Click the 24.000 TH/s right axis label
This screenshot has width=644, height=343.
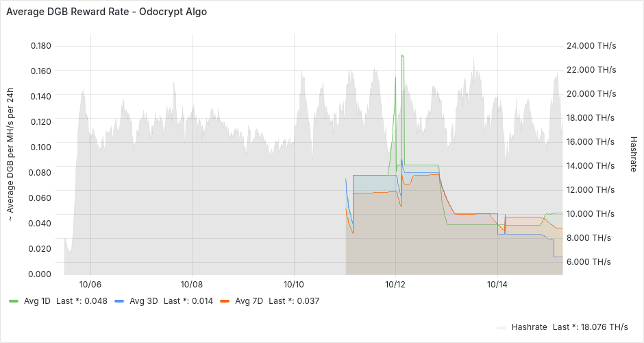point(592,46)
